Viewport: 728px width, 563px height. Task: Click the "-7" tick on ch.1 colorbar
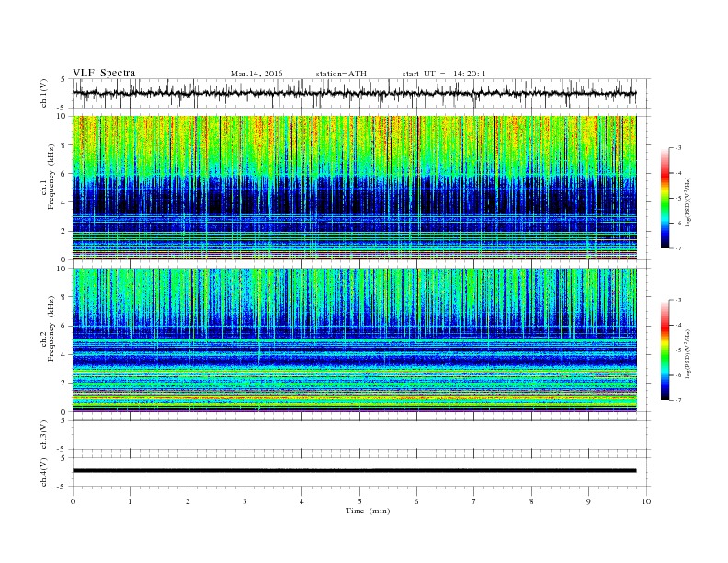(x=678, y=248)
